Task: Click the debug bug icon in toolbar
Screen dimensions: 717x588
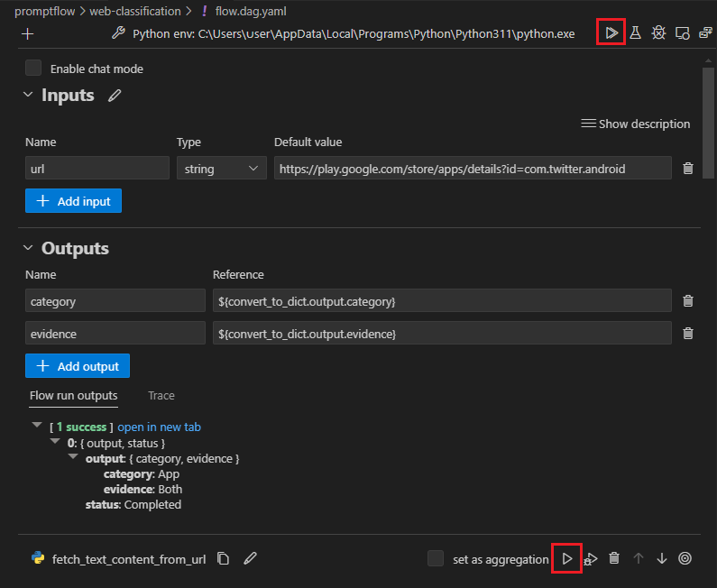Action: pos(658,33)
